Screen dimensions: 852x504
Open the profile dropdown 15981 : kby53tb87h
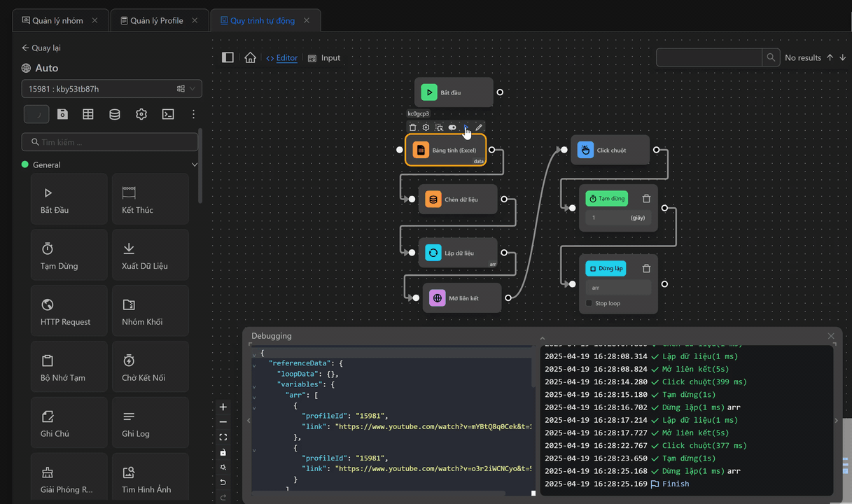[x=111, y=89]
